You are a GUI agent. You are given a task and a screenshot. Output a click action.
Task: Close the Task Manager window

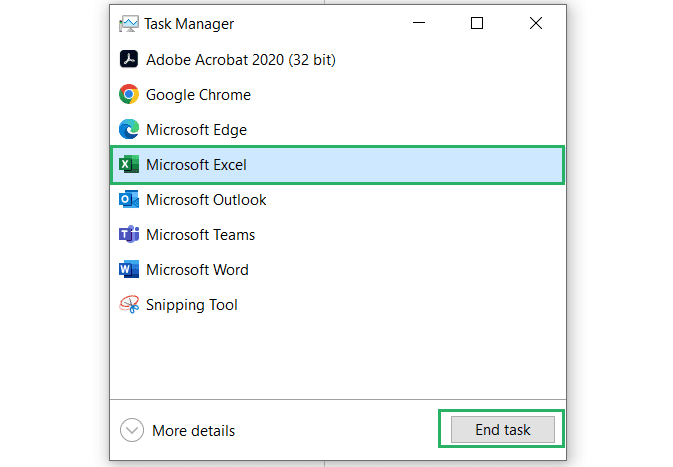[536, 23]
